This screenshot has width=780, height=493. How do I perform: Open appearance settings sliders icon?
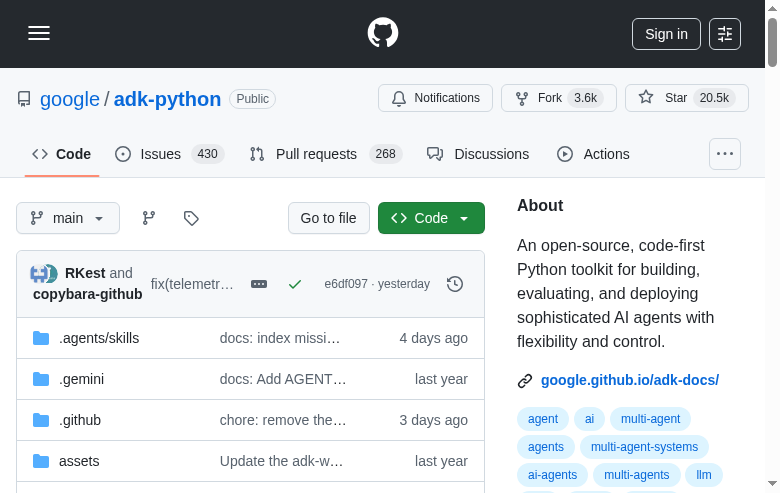pos(725,34)
